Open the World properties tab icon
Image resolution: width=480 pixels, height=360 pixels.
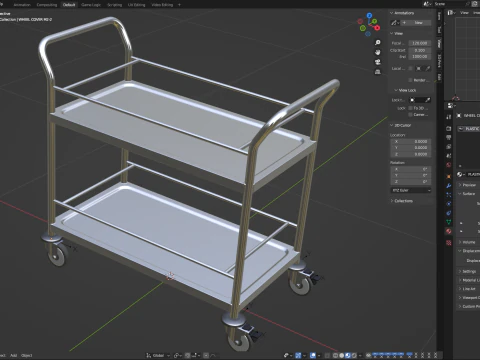pyautogui.click(x=449, y=165)
